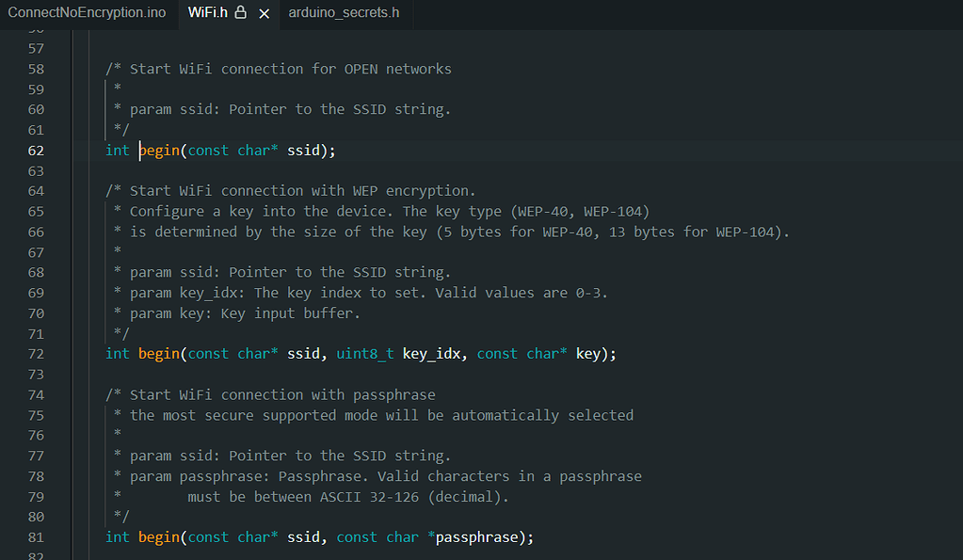Place cursor on begin at line 72
The image size is (963, 560).
(159, 354)
